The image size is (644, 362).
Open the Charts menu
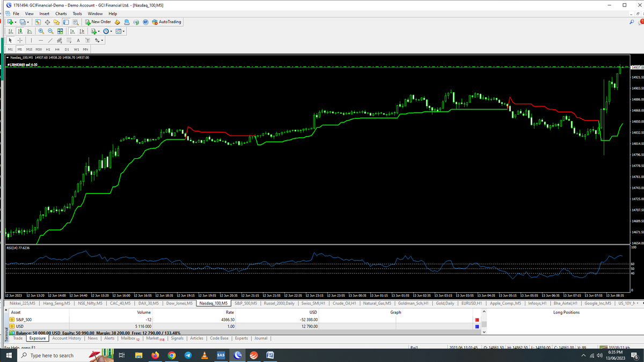pyautogui.click(x=61, y=13)
